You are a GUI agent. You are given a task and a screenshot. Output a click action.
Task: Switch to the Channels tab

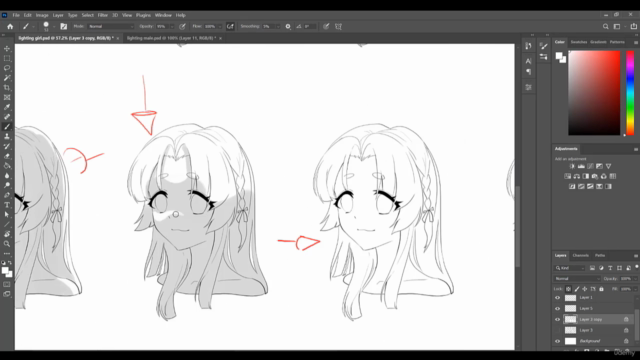580,256
